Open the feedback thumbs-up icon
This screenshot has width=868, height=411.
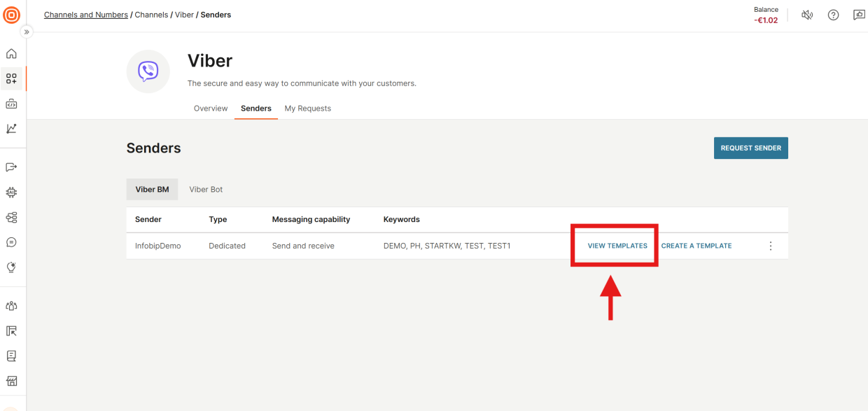859,15
